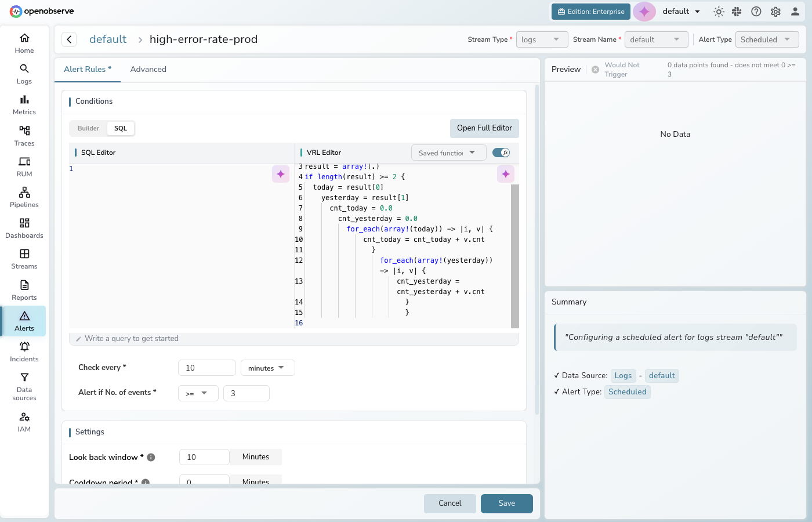Select Alerts in sidebar
Screen dimensions: 812x522
click(x=24, y=321)
